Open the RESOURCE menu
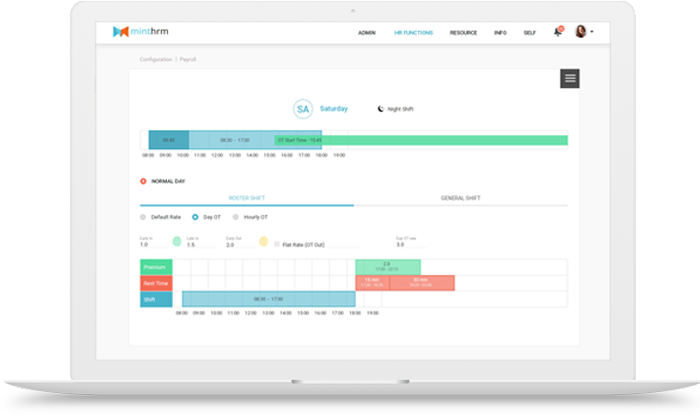 click(x=463, y=33)
